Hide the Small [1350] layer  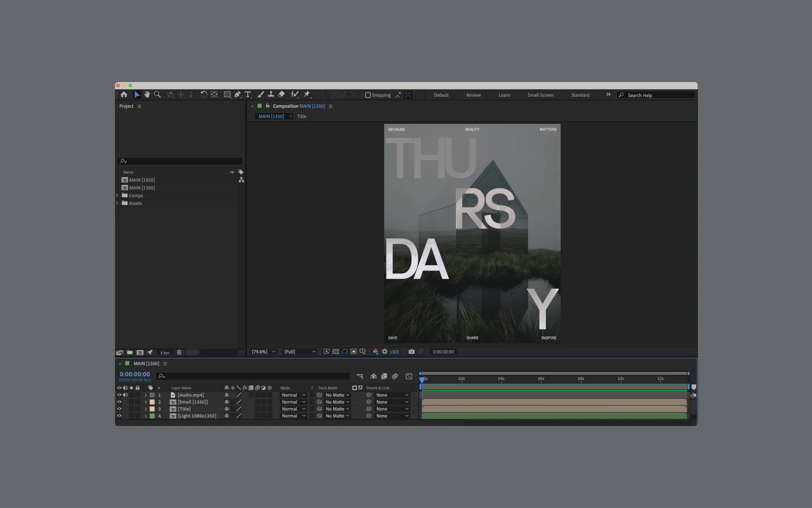119,402
